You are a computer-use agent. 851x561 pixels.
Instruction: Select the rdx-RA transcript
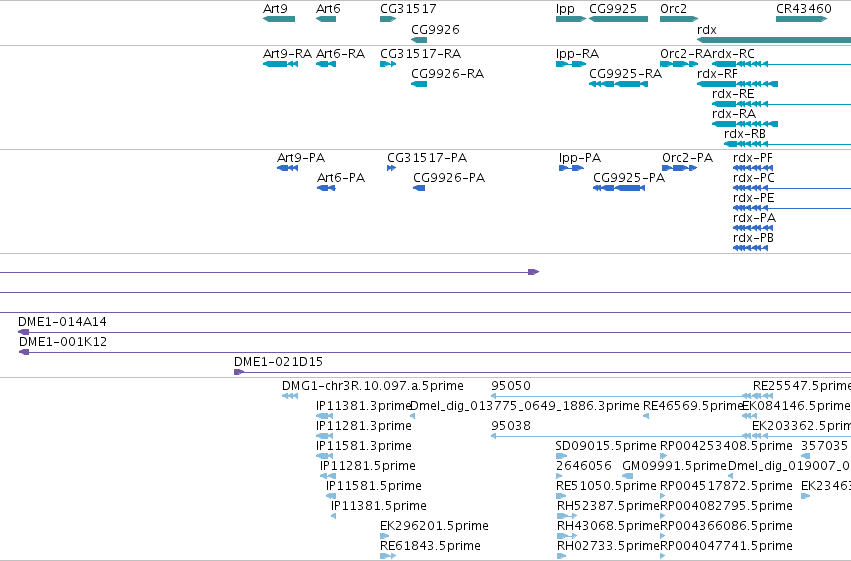[x=745, y=124]
